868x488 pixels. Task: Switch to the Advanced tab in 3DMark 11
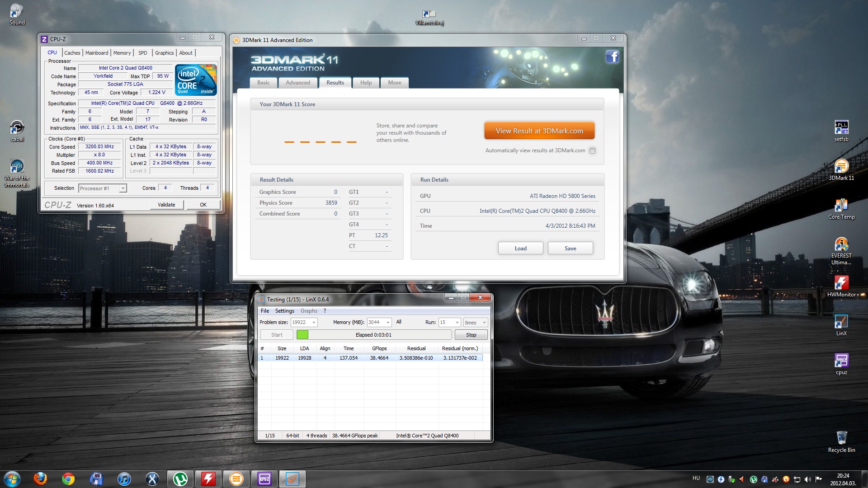coord(298,83)
